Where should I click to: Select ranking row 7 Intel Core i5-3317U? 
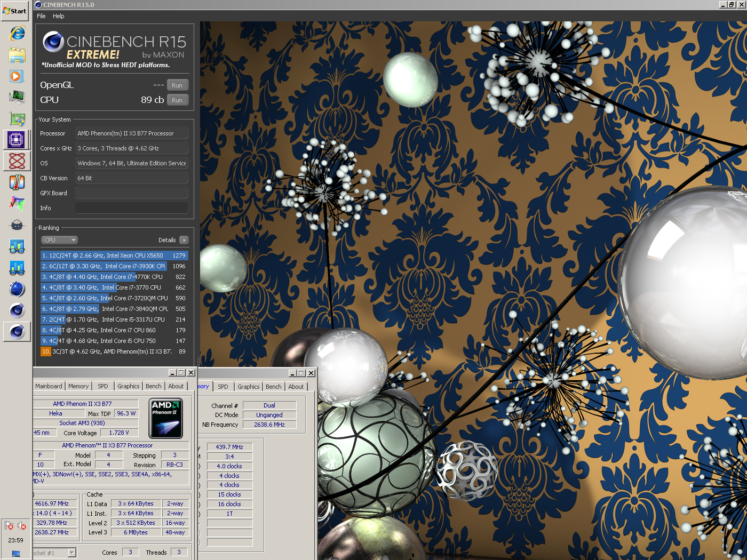pos(114,319)
